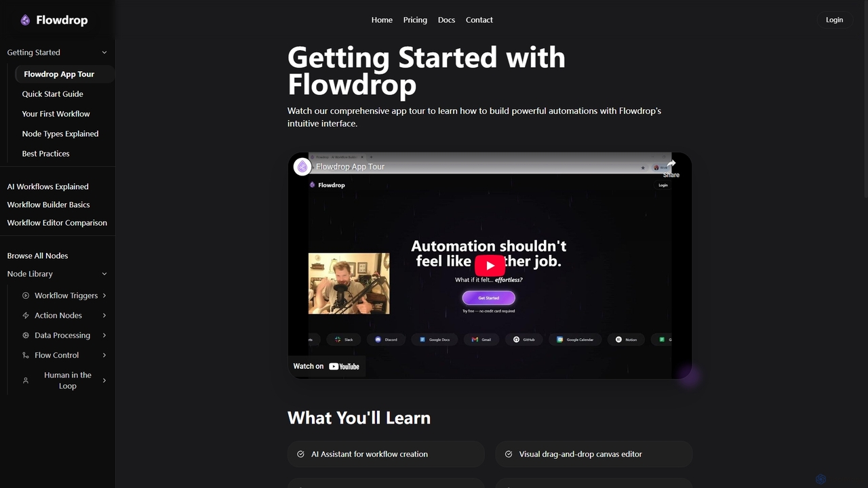Image resolution: width=868 pixels, height=488 pixels.
Task: Click the Data Processing label
Action: (62, 335)
